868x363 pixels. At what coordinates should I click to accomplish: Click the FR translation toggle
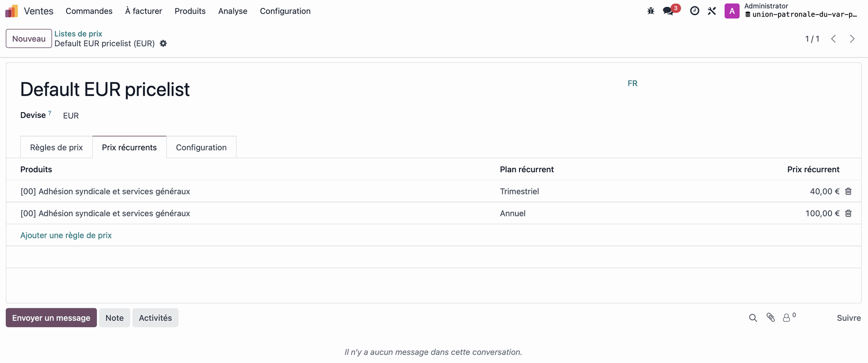point(632,83)
